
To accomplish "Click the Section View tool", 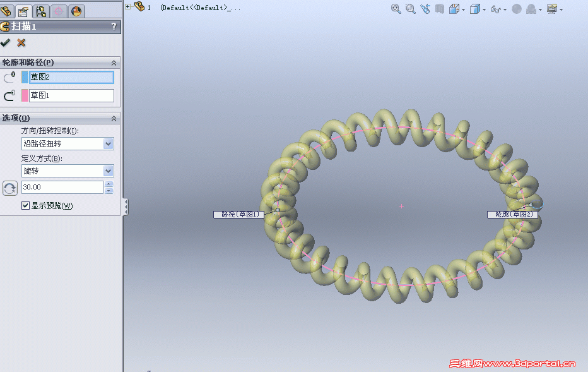I will click(x=440, y=9).
